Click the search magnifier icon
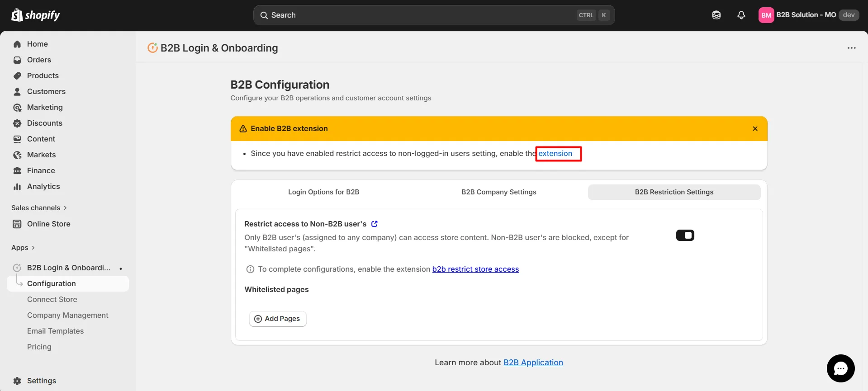 [x=264, y=15]
